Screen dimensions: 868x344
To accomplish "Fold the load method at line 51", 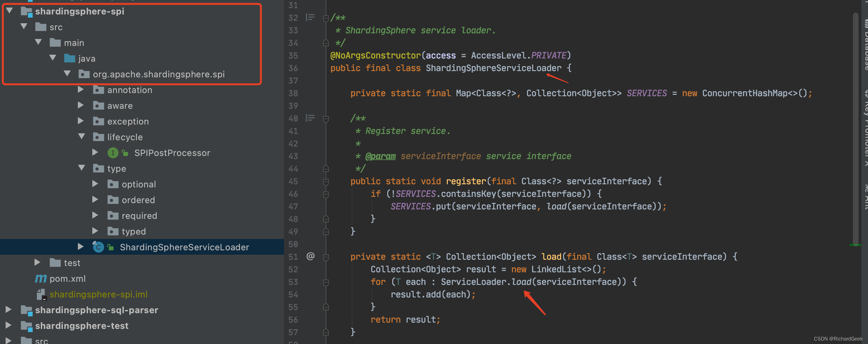I will (x=326, y=257).
